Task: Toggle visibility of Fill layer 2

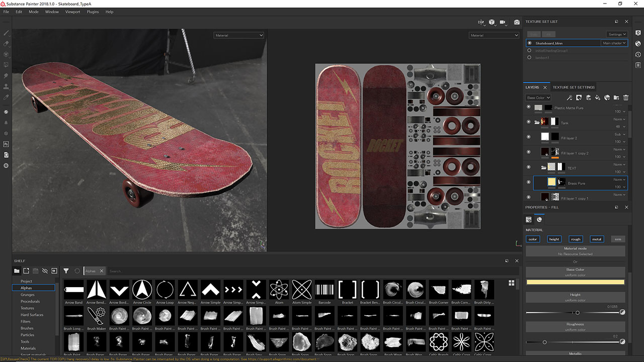Action: tap(528, 137)
